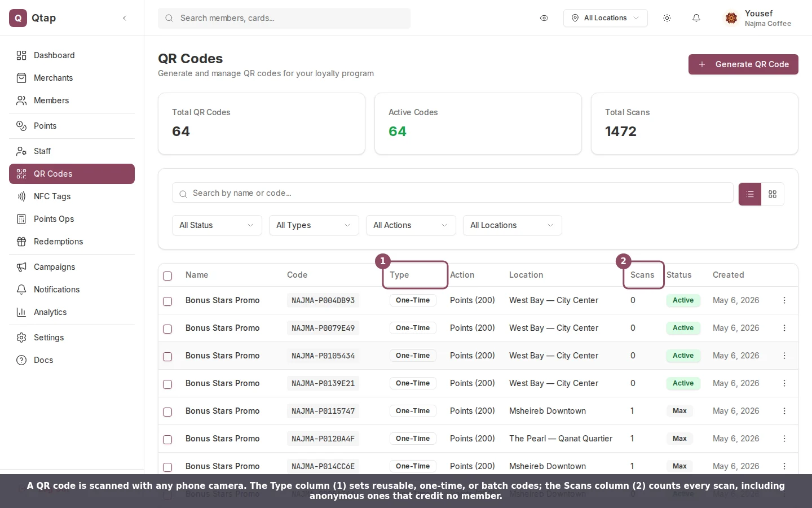
Task: Open row menu for NAJMA-P0079E49
Action: 784,328
